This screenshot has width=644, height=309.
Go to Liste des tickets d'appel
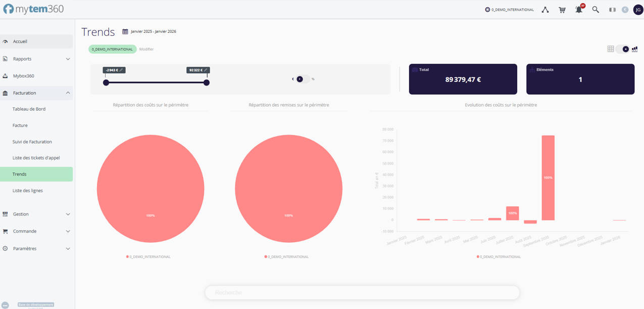(36, 158)
